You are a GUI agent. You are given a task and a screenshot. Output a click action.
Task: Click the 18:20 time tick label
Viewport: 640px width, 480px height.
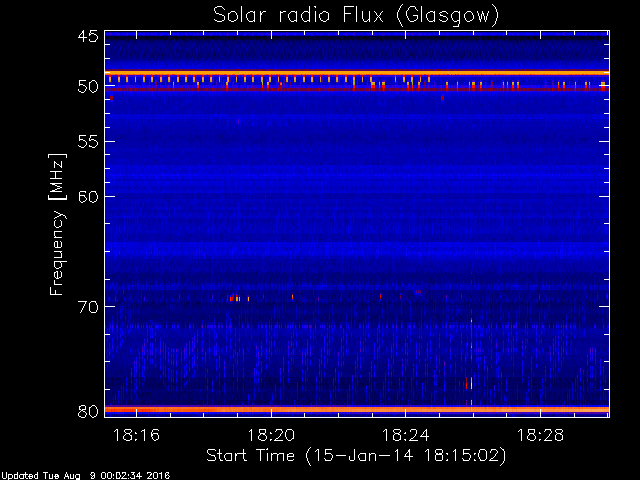coord(271,435)
